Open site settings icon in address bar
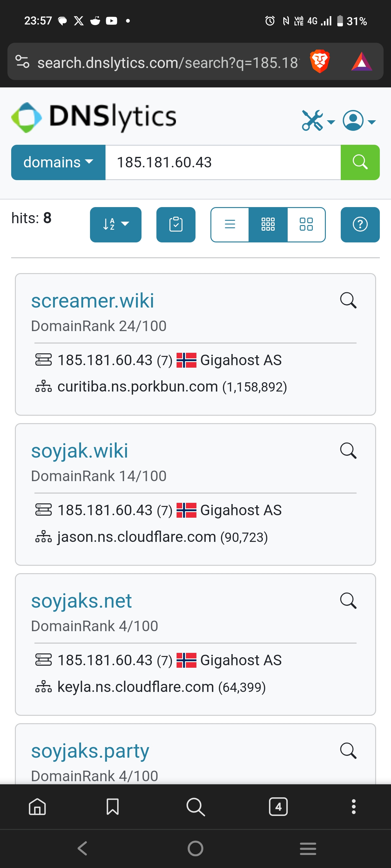 pyautogui.click(x=23, y=61)
